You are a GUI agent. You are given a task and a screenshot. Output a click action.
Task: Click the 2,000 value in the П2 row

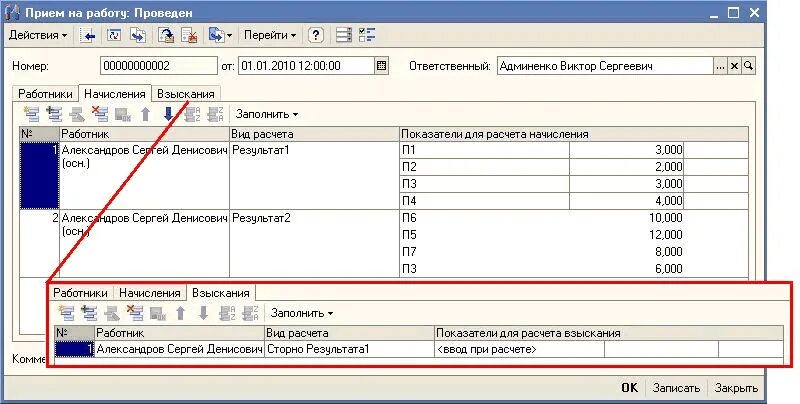pos(627,167)
